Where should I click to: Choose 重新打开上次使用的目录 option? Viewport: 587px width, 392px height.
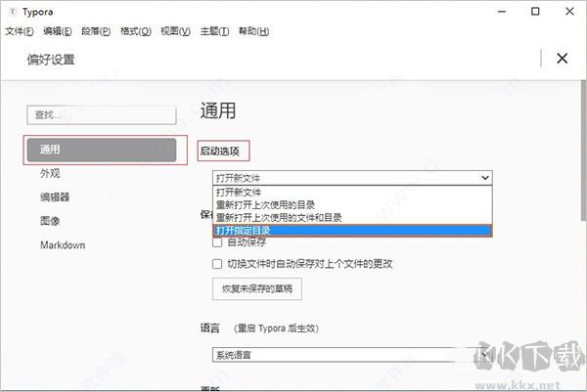(352, 205)
